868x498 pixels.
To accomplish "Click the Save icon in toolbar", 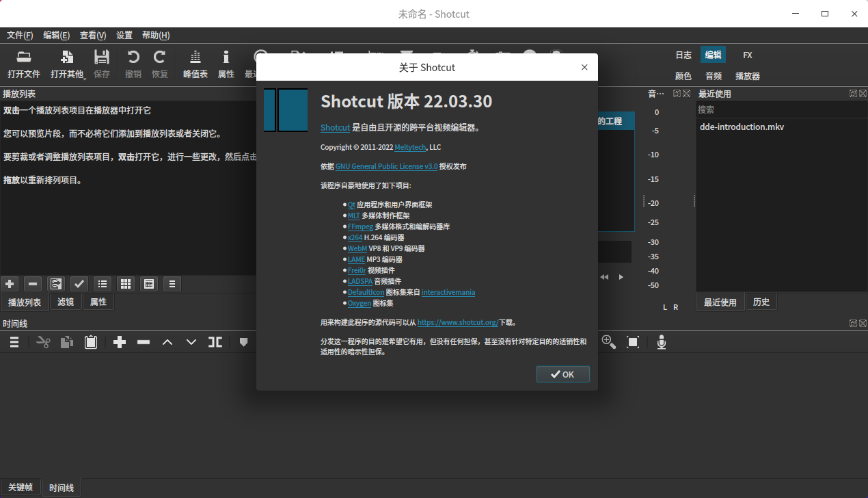I will coord(102,64).
